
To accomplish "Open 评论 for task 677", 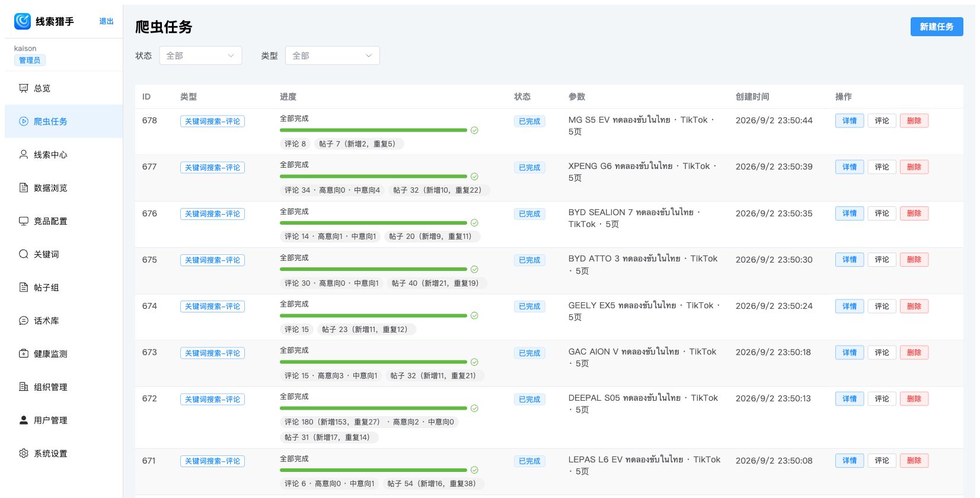I will pyautogui.click(x=882, y=167).
